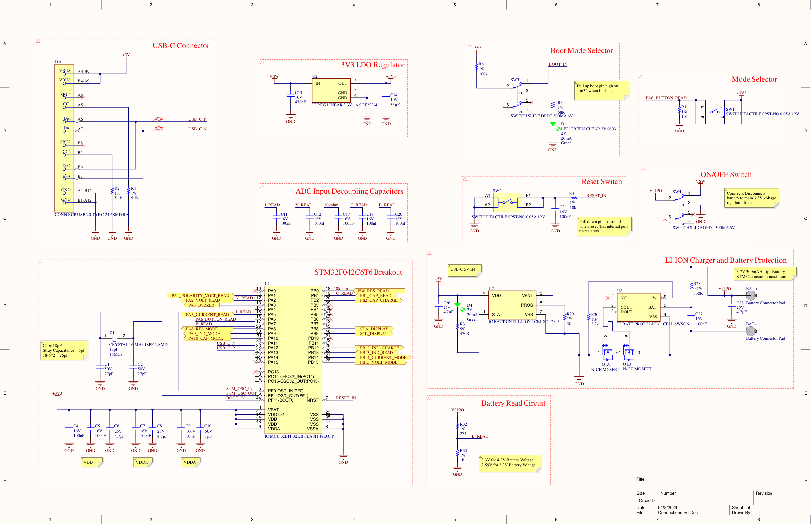This screenshot has height=526, width=812.
Task: Select capacitor C14 33µF symbol
Action: click(386, 97)
